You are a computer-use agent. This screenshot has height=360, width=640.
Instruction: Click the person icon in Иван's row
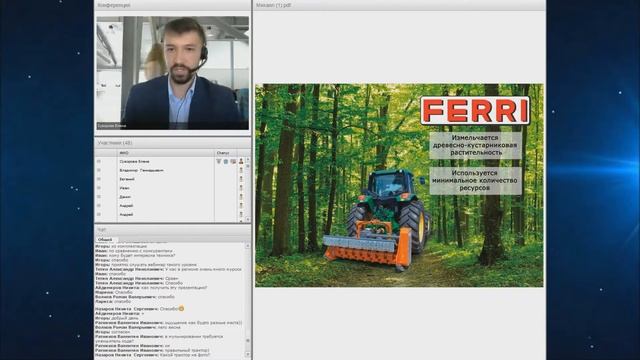click(x=241, y=188)
